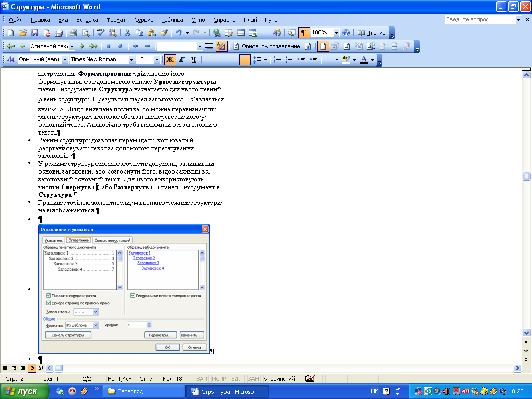Open the Show Level dropdown in the outline toolbar
532x399 pixels.
pyautogui.click(x=199, y=46)
